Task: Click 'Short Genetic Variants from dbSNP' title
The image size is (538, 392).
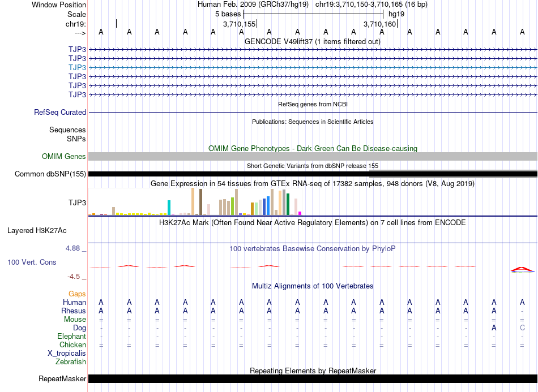Action: (x=312, y=166)
